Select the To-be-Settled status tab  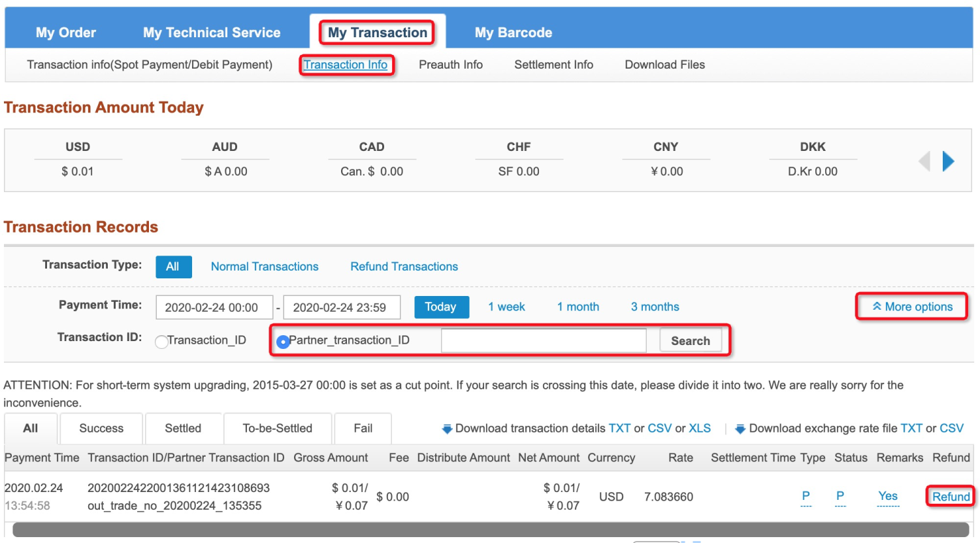[278, 429]
